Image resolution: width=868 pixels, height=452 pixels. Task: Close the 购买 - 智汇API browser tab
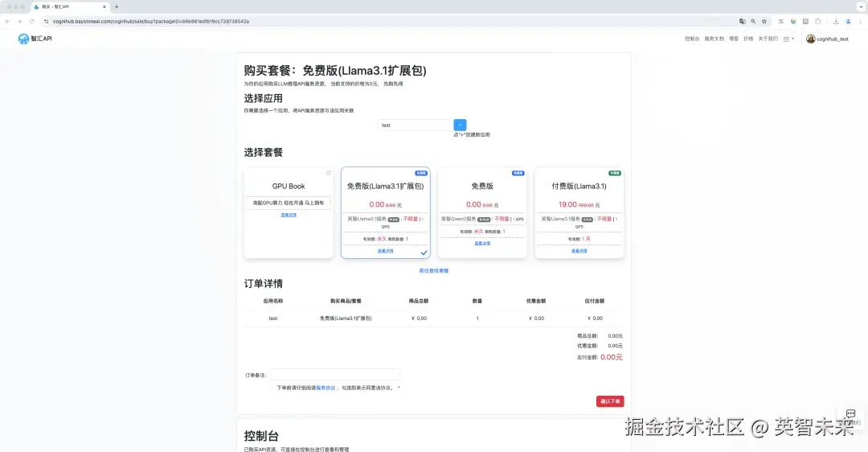104,6
